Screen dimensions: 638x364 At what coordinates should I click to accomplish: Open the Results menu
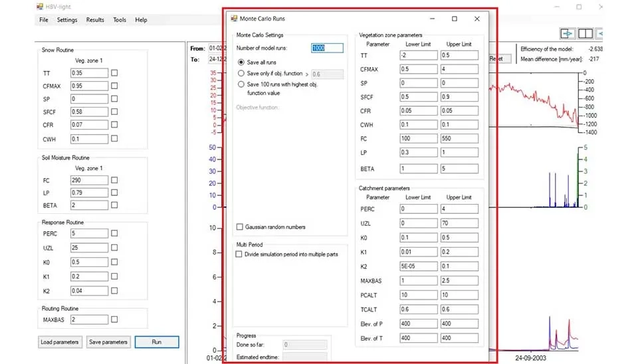[95, 20]
